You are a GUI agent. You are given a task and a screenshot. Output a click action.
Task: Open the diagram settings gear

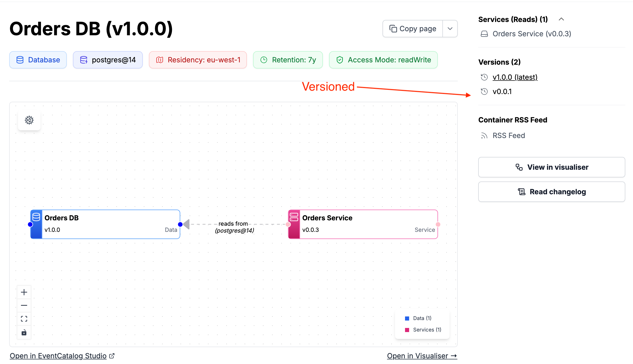[x=29, y=120]
